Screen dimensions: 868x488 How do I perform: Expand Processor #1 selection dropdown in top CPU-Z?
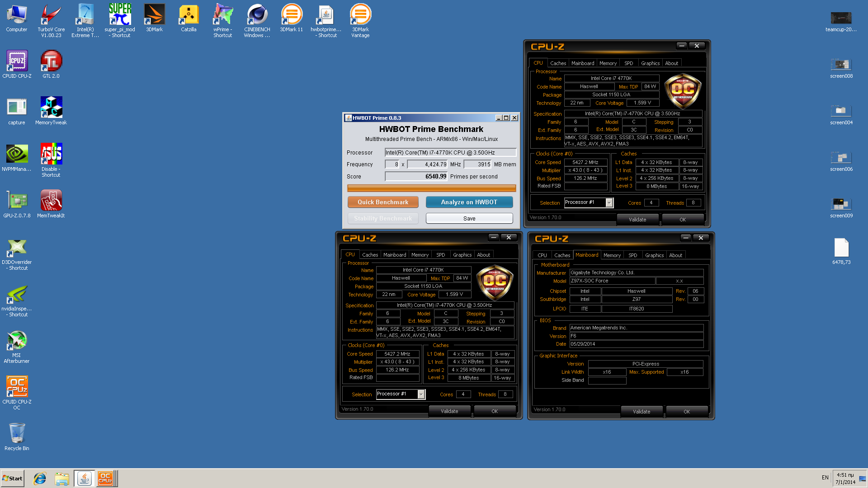(609, 203)
